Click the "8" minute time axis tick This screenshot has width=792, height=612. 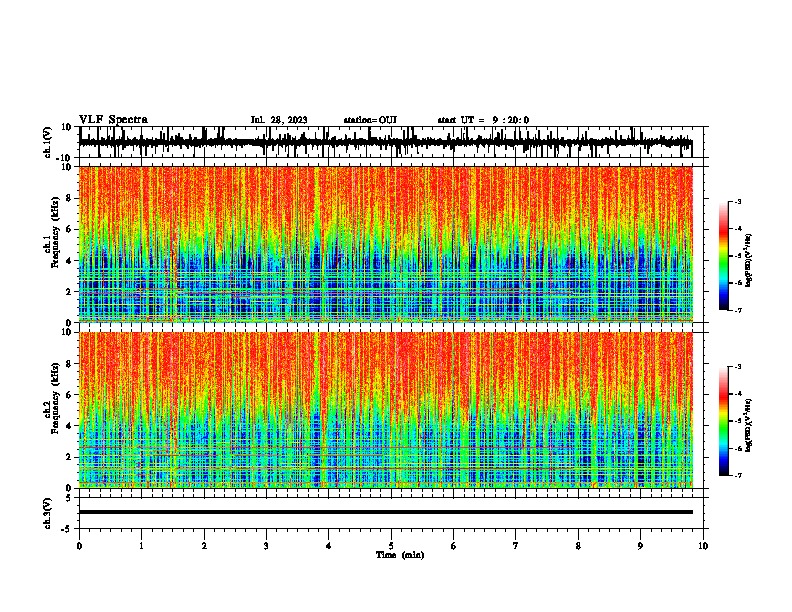(x=578, y=546)
